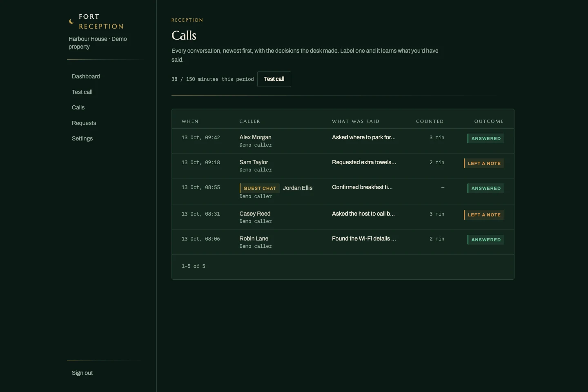Click the '13 Oct, 09:18' timestamp
Viewport: 588px width, 392px height.
201,163
